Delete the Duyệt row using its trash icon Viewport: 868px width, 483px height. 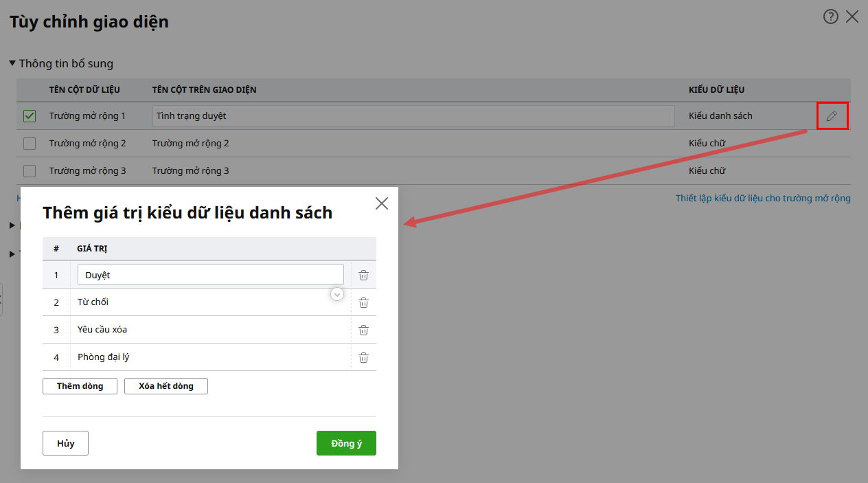tap(363, 275)
